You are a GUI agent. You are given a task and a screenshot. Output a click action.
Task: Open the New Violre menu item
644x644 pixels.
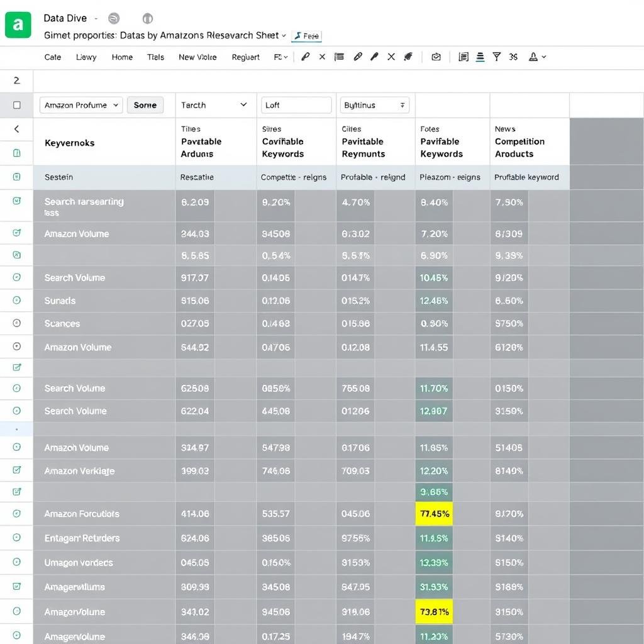[x=198, y=57]
